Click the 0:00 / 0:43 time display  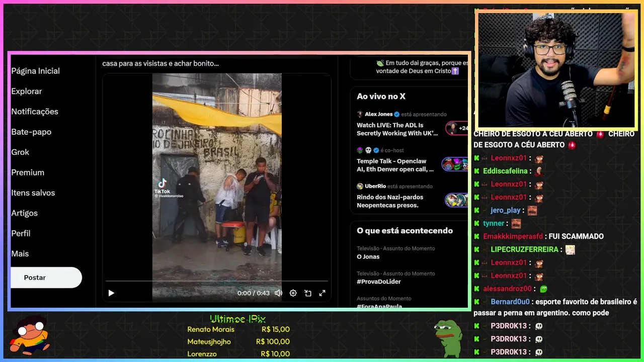pos(254,293)
